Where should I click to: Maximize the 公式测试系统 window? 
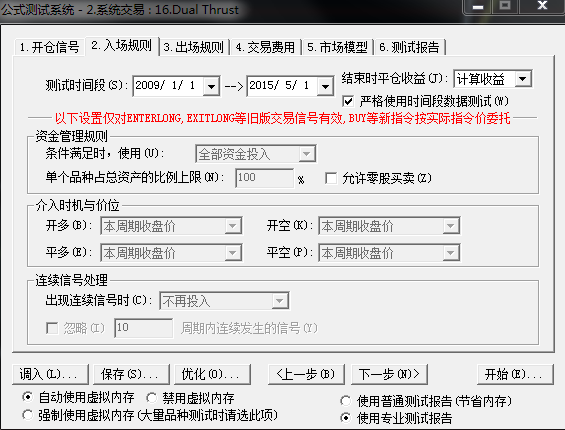pyautogui.click(x=505, y=6)
